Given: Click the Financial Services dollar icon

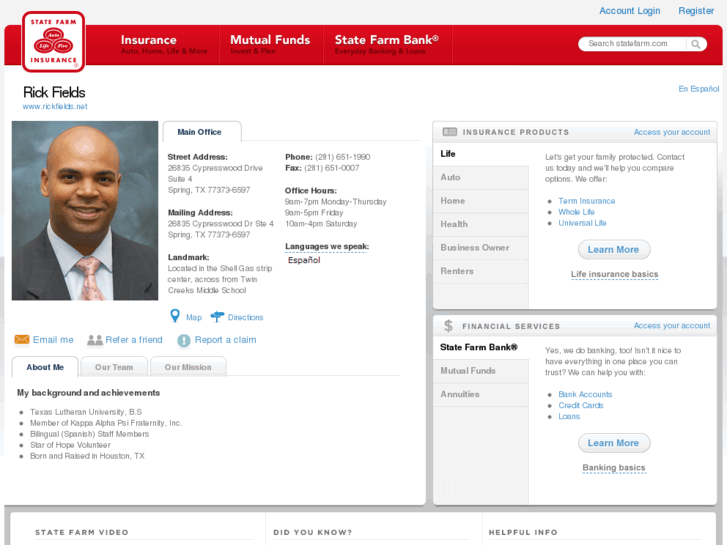Looking at the screenshot, I should pos(448,326).
